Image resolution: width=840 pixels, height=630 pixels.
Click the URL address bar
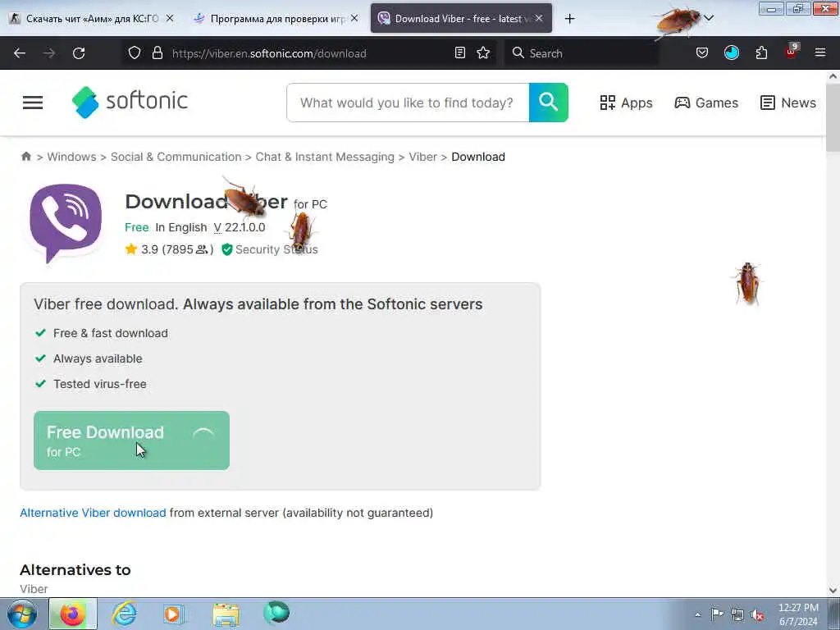311,53
